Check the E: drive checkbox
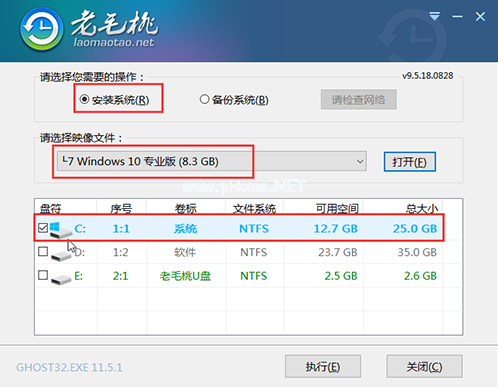This screenshot has width=498, height=389. pyautogui.click(x=43, y=275)
